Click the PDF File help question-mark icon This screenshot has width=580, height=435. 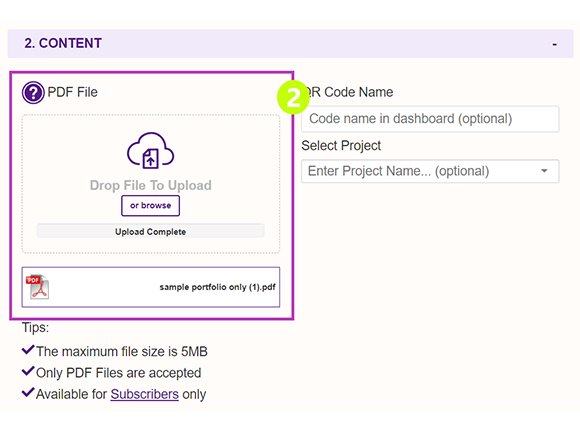coord(33,92)
